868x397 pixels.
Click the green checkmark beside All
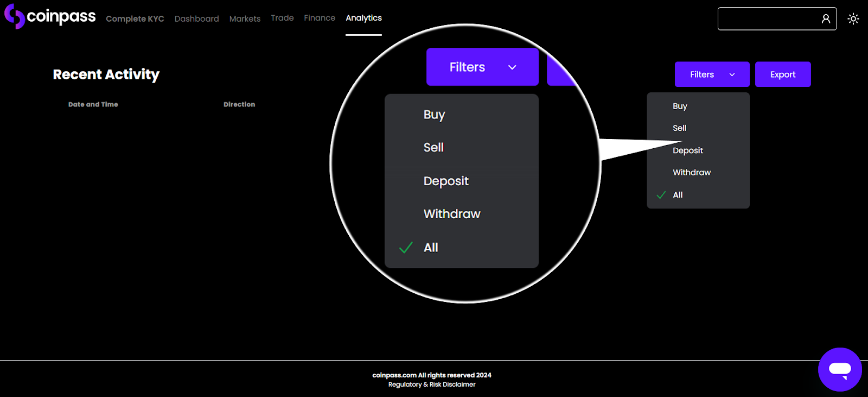click(661, 195)
